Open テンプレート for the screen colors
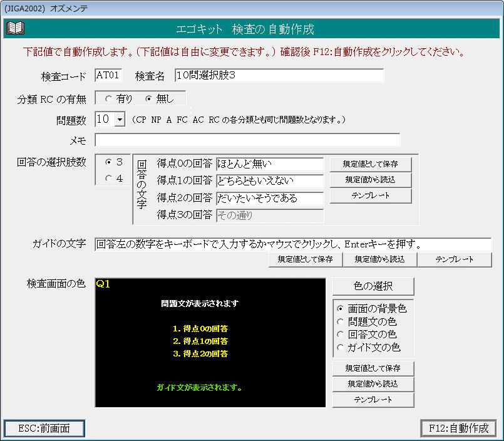Viewport: 504px width, 441px height. click(x=373, y=400)
